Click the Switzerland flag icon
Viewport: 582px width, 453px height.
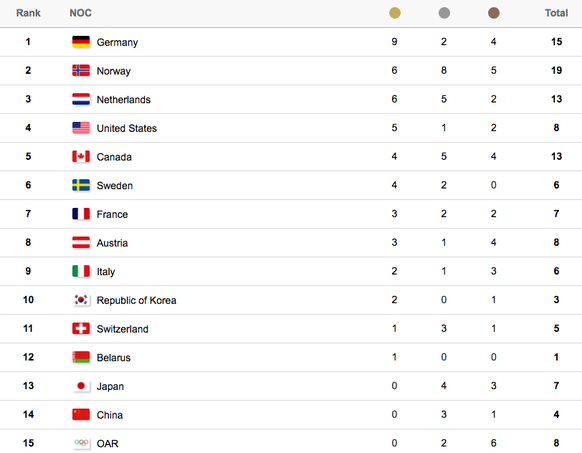click(x=81, y=328)
